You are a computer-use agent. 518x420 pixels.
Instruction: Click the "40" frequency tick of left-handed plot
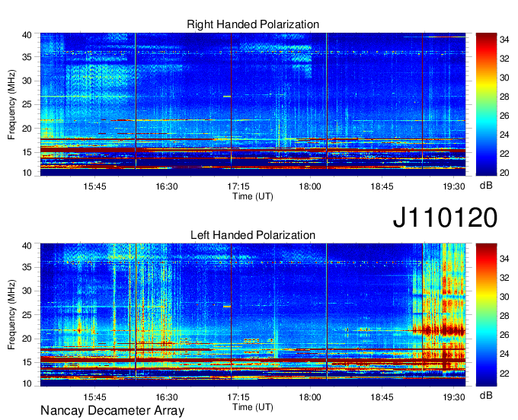click(x=27, y=246)
